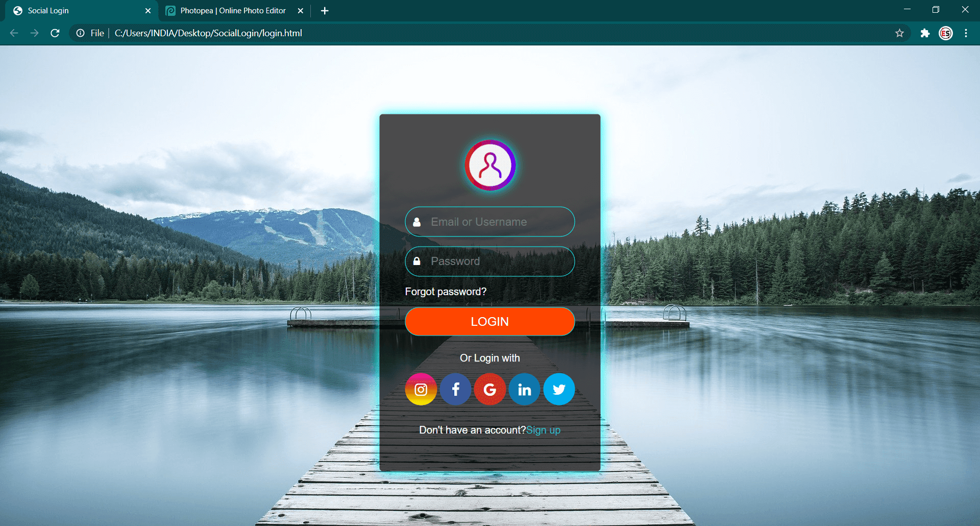
Task: Click the Twitter login icon
Action: point(559,389)
